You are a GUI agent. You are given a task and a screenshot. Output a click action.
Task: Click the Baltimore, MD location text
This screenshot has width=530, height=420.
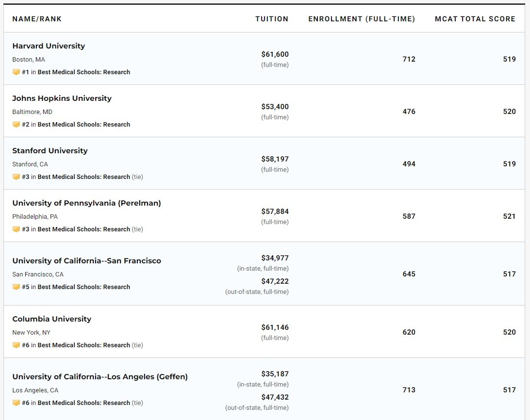point(33,112)
